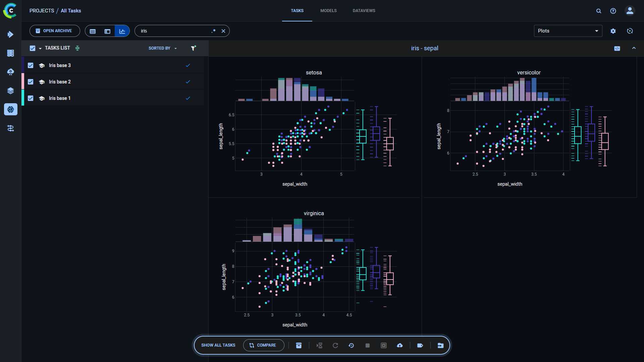
Task: Switch to the TASKS tab
Action: (x=297, y=11)
